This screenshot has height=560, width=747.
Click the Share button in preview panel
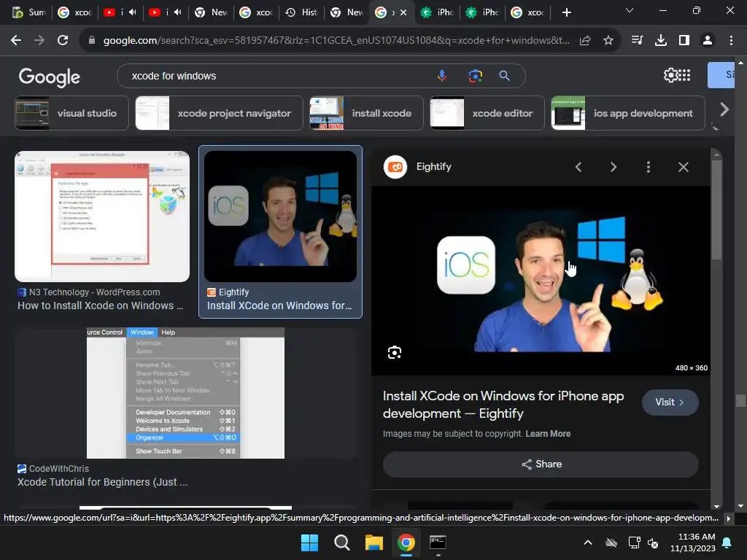(541, 464)
